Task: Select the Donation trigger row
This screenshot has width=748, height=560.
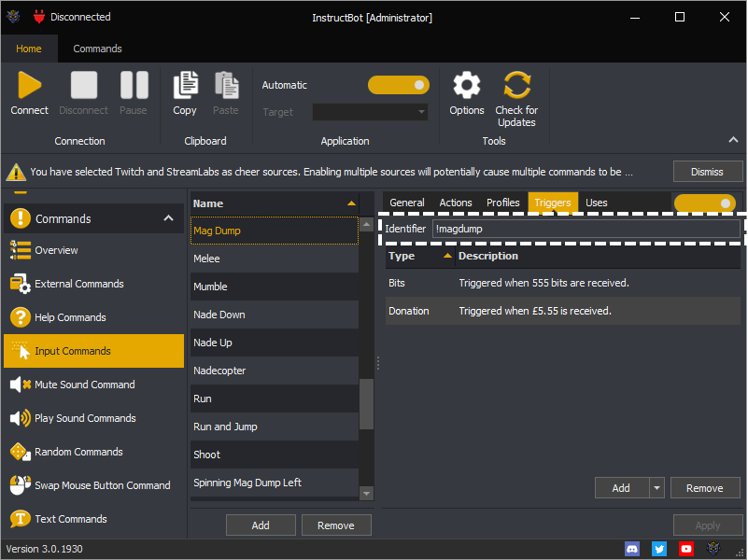Action: pos(563,311)
